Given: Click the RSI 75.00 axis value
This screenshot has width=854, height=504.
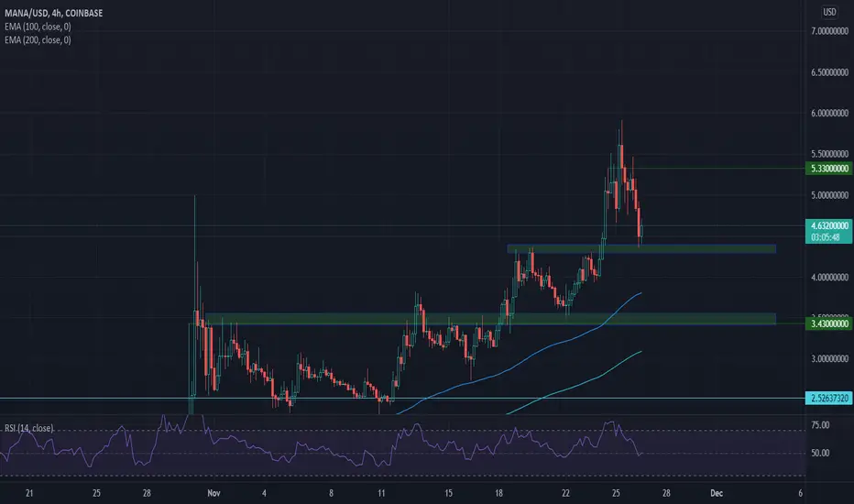Looking at the screenshot, I should [820, 425].
